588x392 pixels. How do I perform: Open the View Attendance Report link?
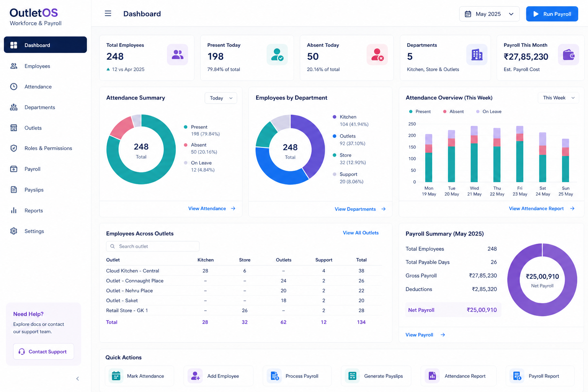[x=542, y=209]
